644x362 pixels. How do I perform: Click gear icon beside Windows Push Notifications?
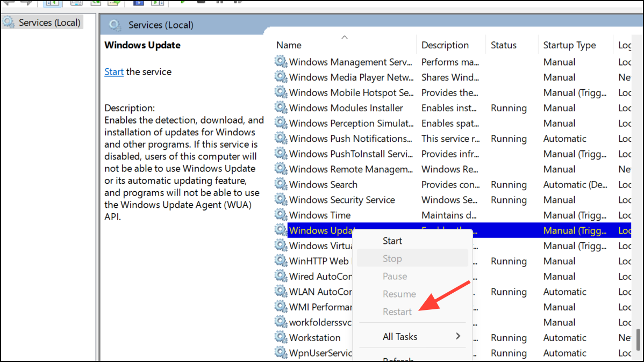click(x=281, y=139)
